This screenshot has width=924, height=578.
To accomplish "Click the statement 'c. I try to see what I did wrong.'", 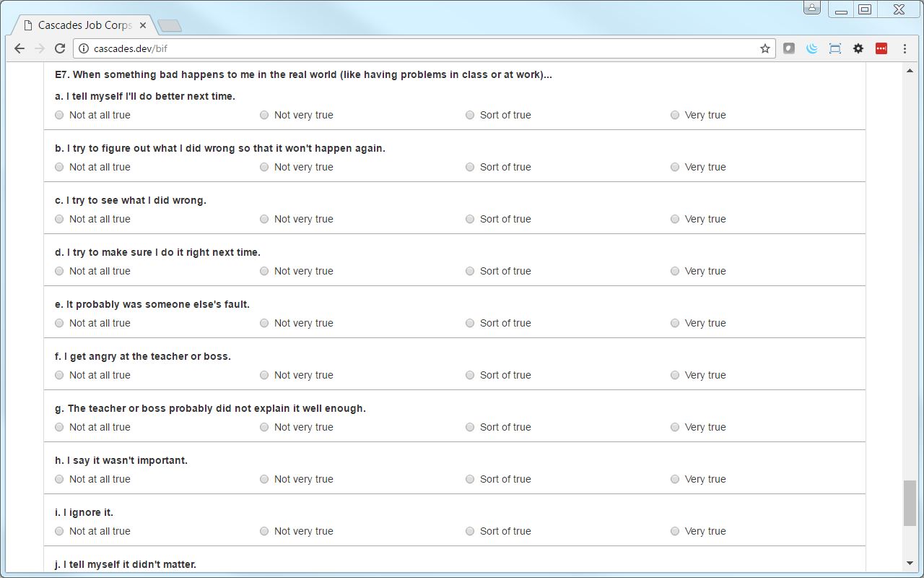I will click(131, 200).
